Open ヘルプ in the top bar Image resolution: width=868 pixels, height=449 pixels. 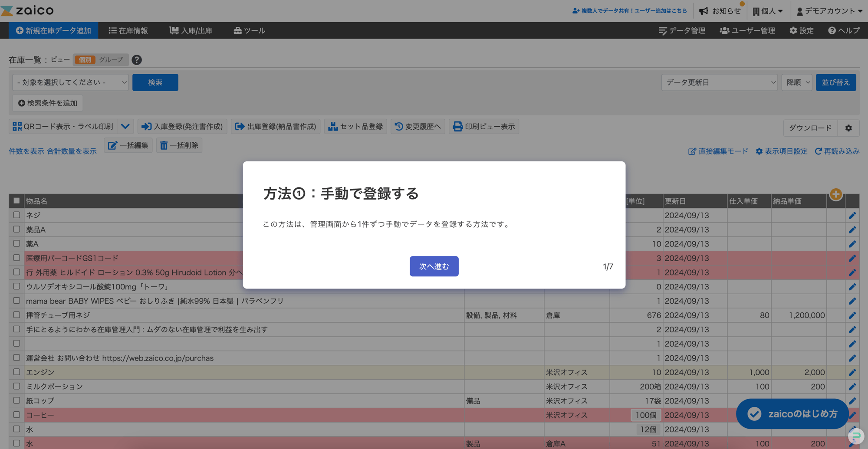[844, 30]
